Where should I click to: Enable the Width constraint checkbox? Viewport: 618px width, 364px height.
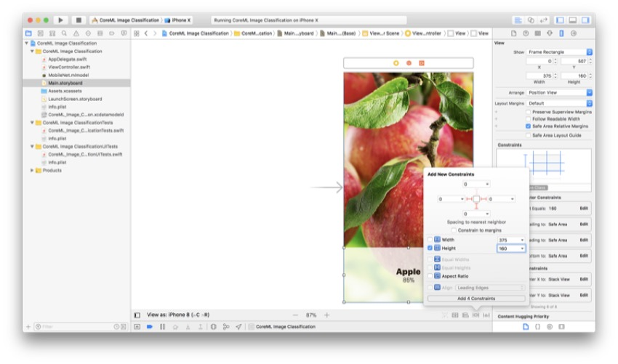tap(430, 240)
